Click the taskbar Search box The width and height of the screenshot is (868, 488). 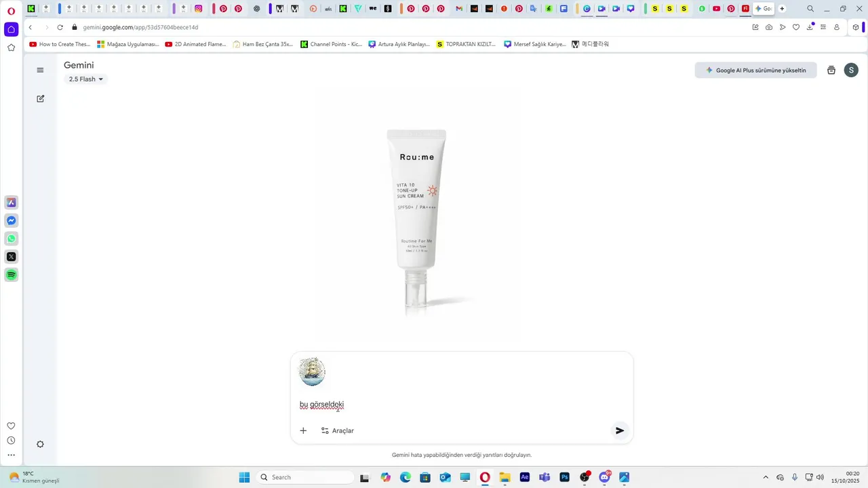(x=304, y=477)
